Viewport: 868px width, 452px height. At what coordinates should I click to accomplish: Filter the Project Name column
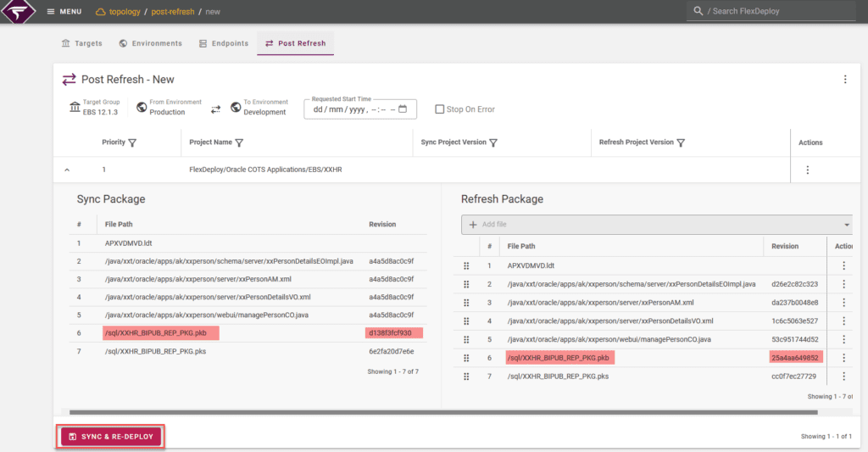coord(239,143)
